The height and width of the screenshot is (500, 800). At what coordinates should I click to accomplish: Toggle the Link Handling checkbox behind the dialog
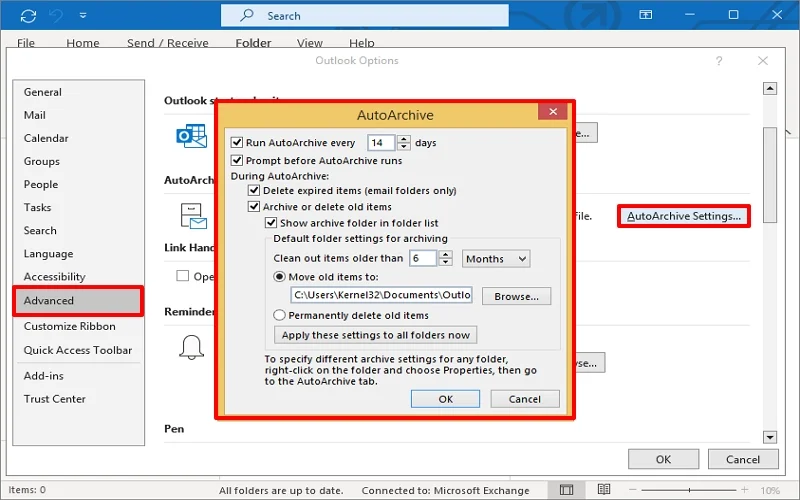182,276
